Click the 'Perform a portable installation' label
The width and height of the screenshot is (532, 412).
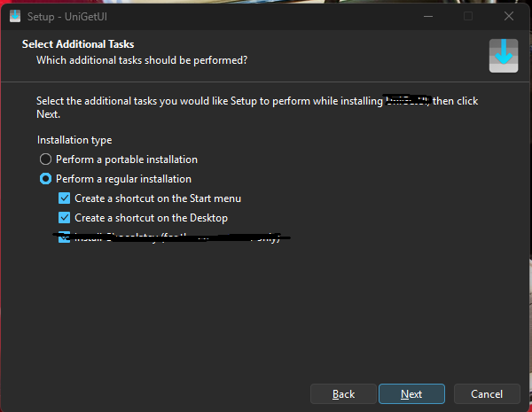click(x=127, y=159)
